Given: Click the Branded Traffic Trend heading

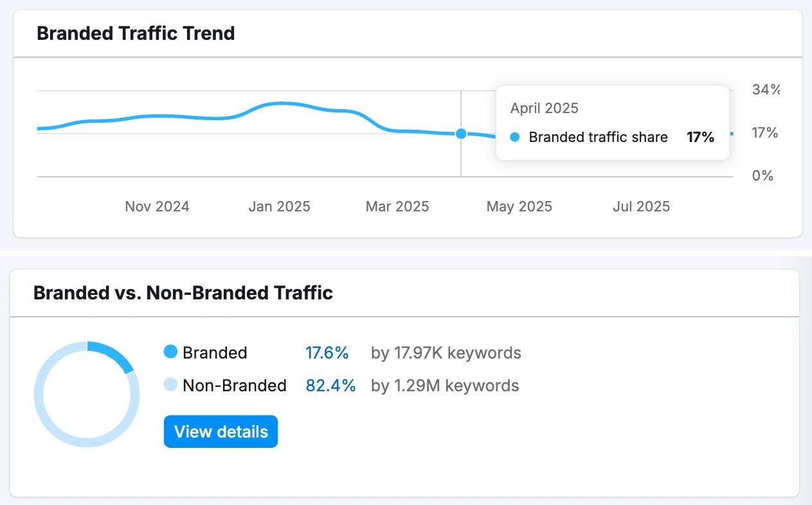Looking at the screenshot, I should [x=136, y=33].
